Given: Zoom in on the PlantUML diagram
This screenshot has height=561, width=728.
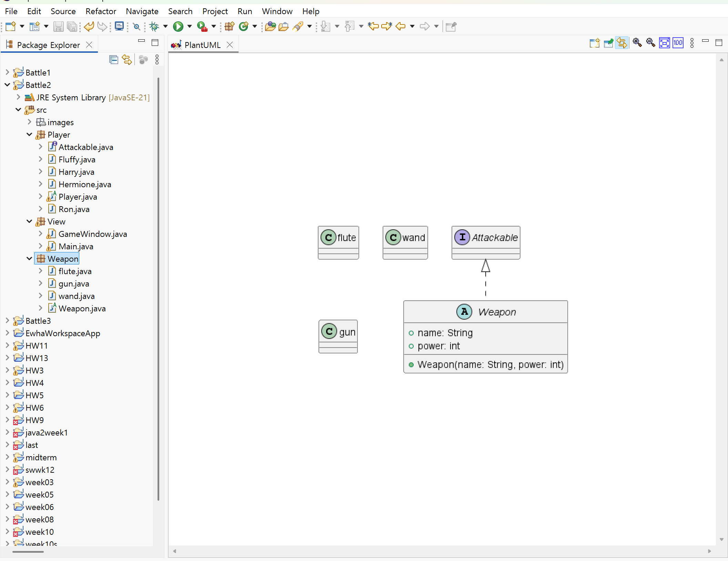Looking at the screenshot, I should click(637, 43).
